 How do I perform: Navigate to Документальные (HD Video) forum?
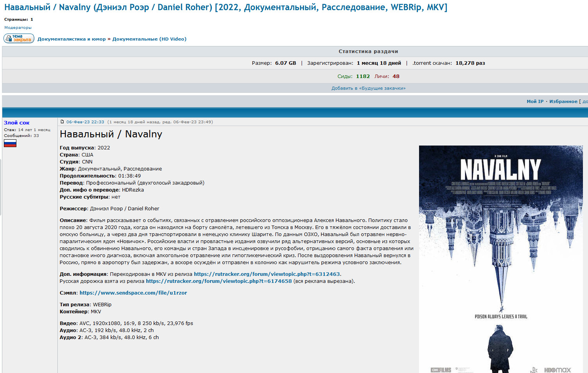click(149, 39)
